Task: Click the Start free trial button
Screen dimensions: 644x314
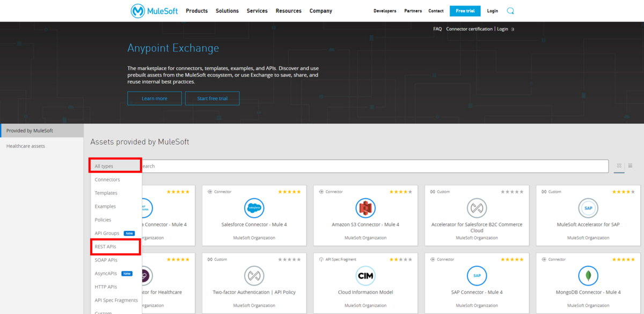Action: coord(212,99)
